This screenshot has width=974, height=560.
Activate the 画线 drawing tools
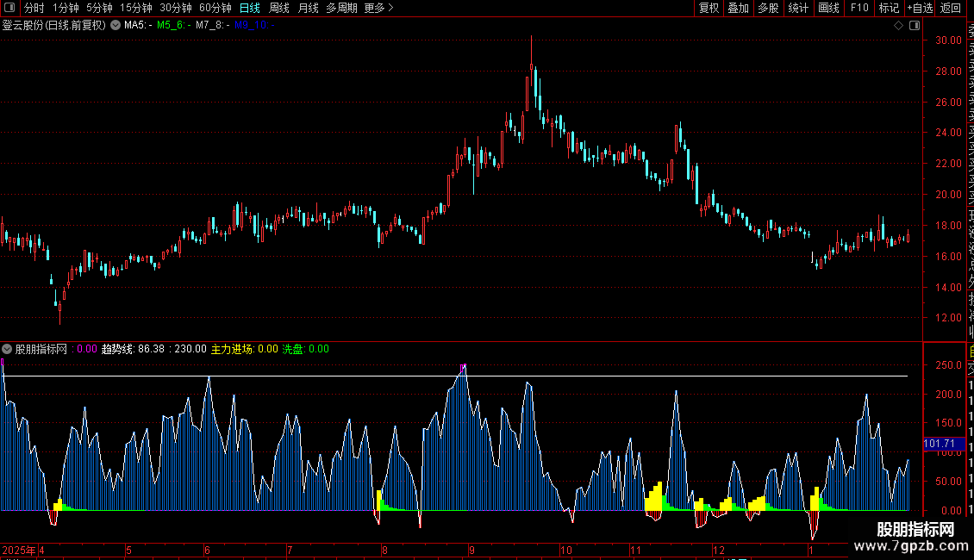(828, 8)
